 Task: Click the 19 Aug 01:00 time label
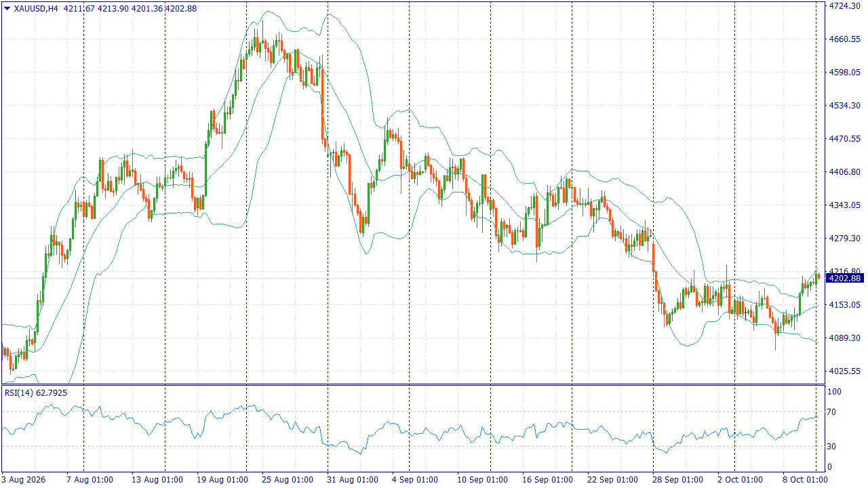click(x=222, y=480)
